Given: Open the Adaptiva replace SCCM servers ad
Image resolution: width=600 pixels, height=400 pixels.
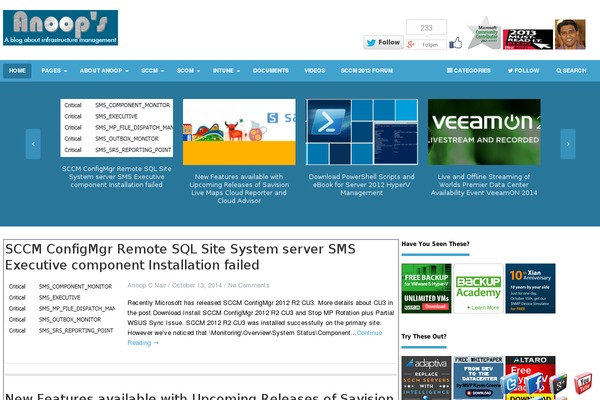Looking at the screenshot, I should coord(426,378).
